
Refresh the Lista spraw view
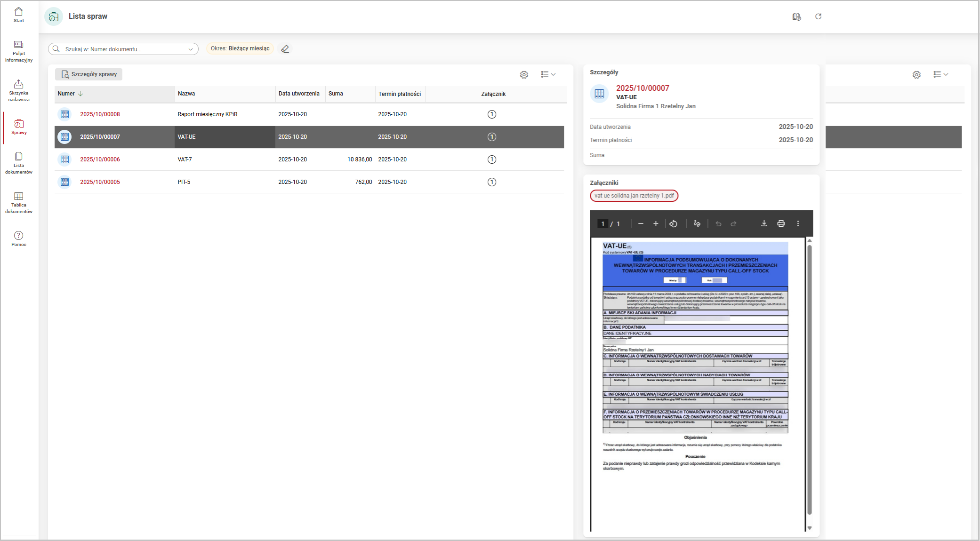click(x=818, y=16)
